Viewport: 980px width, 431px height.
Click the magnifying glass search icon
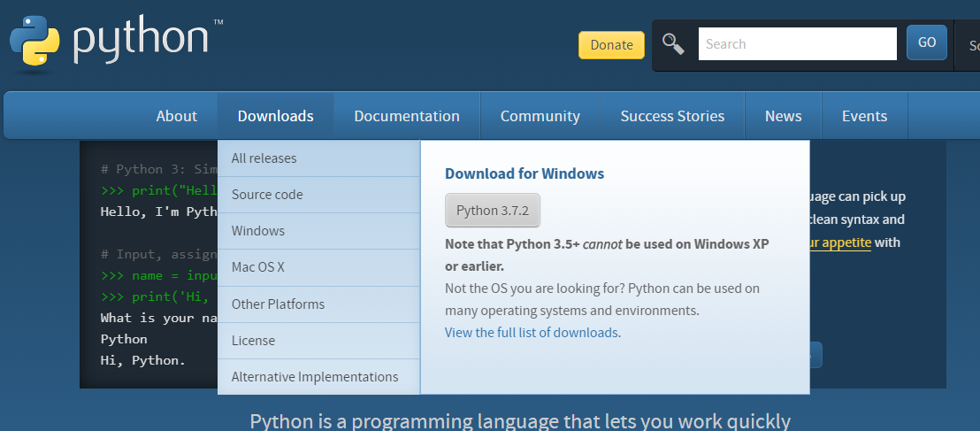(x=674, y=43)
